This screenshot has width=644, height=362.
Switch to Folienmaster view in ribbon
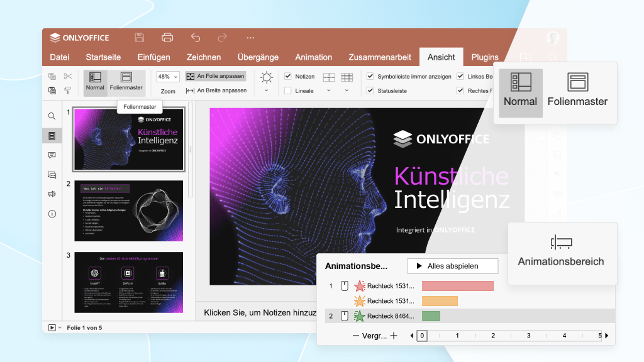pos(126,82)
